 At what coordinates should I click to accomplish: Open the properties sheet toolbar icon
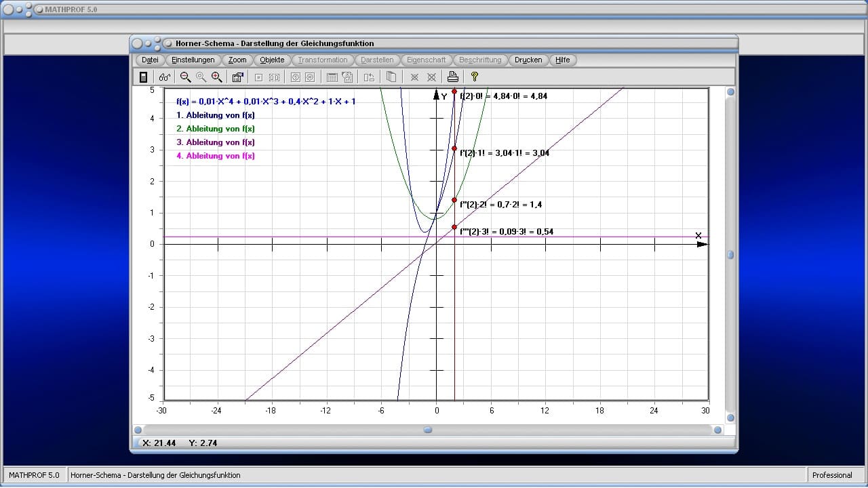click(x=237, y=77)
